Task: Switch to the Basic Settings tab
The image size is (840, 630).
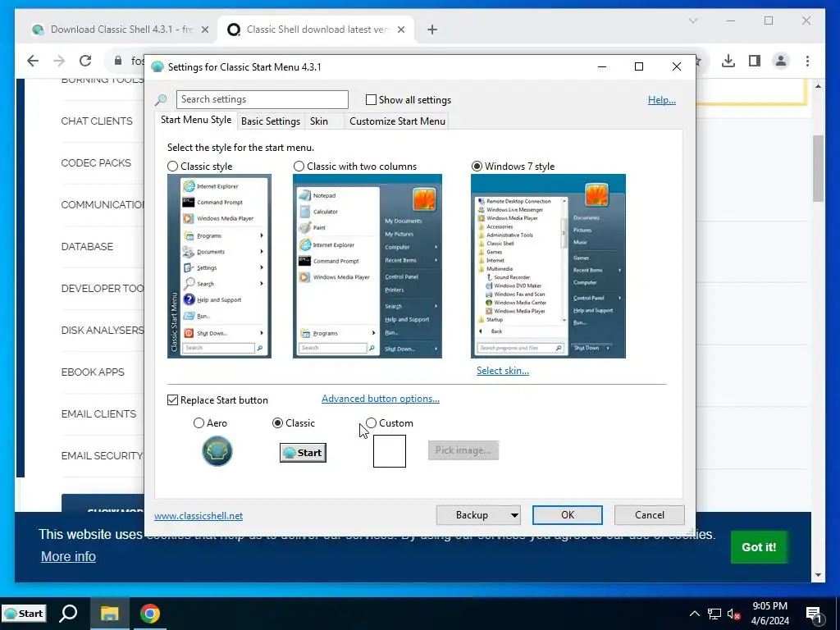Action: [271, 121]
